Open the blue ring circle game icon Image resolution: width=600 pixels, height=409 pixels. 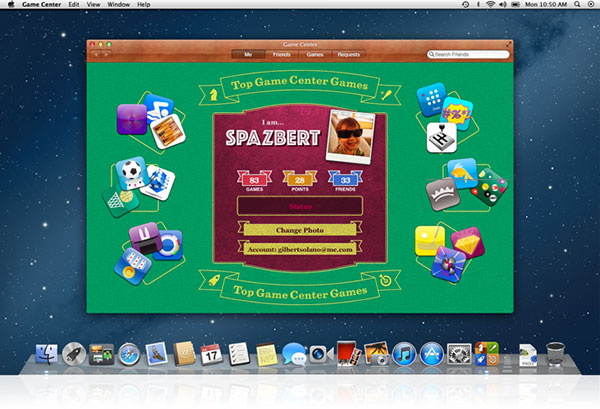coord(169,245)
